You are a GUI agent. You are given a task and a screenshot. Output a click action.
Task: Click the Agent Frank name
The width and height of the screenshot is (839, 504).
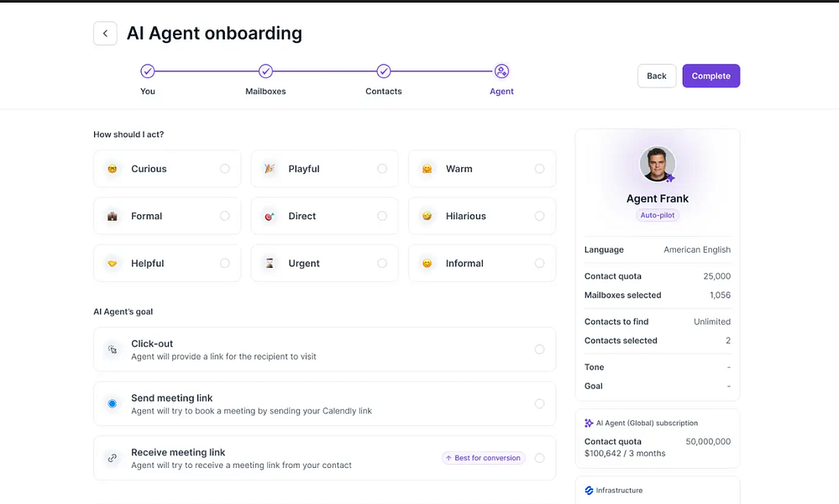[658, 198]
